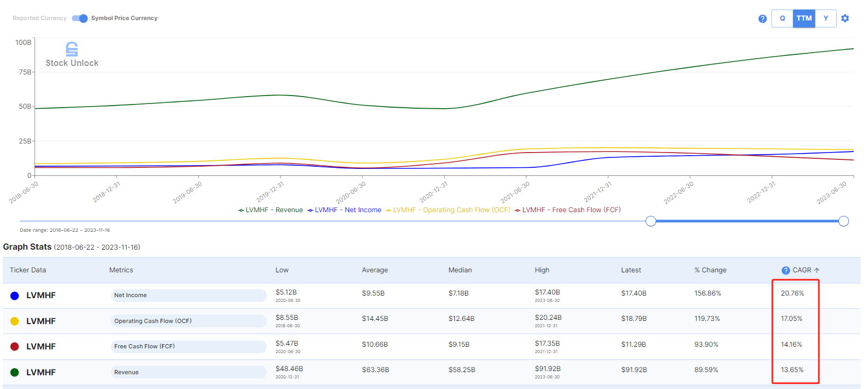Open the Operating Cash Flow (OCF) metric selector
Screen dimensions: 868x389
pyautogui.click(x=189, y=321)
